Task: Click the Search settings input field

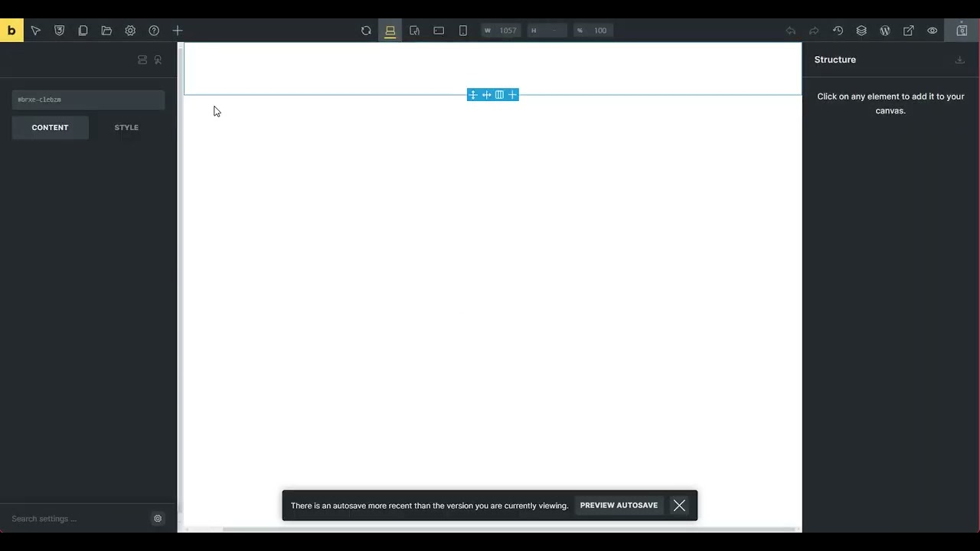Action: pos(79,519)
